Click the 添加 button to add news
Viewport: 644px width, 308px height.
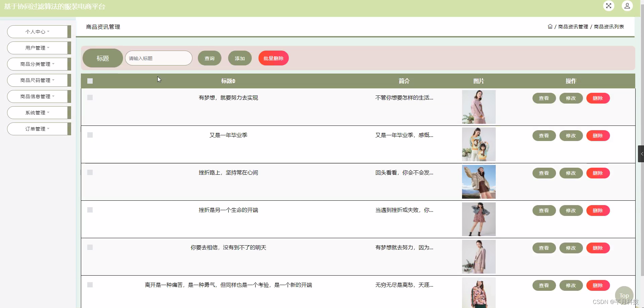(x=240, y=58)
